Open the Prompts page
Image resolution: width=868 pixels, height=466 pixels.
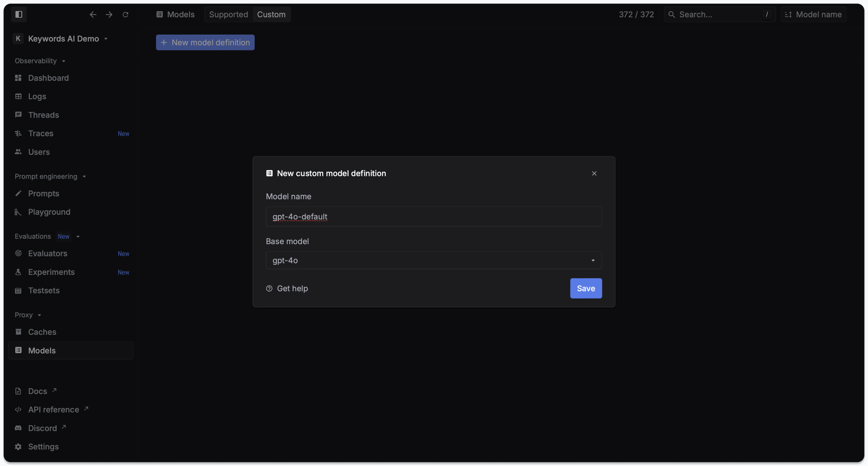click(x=71, y=193)
